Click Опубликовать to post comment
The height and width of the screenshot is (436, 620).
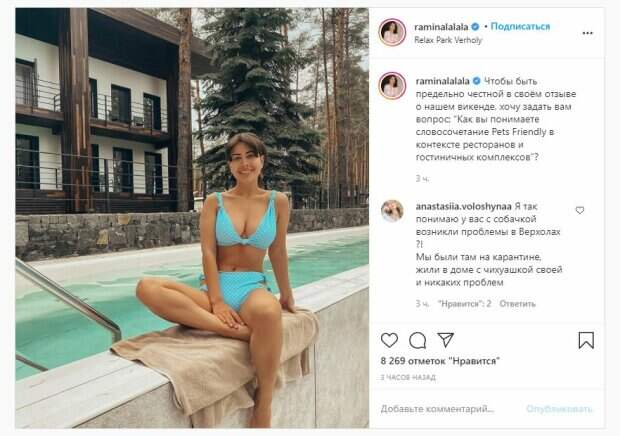click(x=559, y=409)
